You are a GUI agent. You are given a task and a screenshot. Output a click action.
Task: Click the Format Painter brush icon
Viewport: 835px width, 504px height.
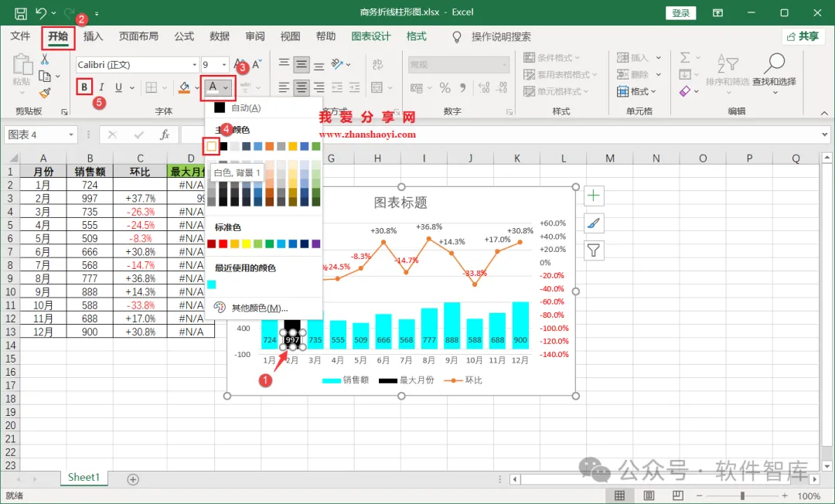pos(46,93)
